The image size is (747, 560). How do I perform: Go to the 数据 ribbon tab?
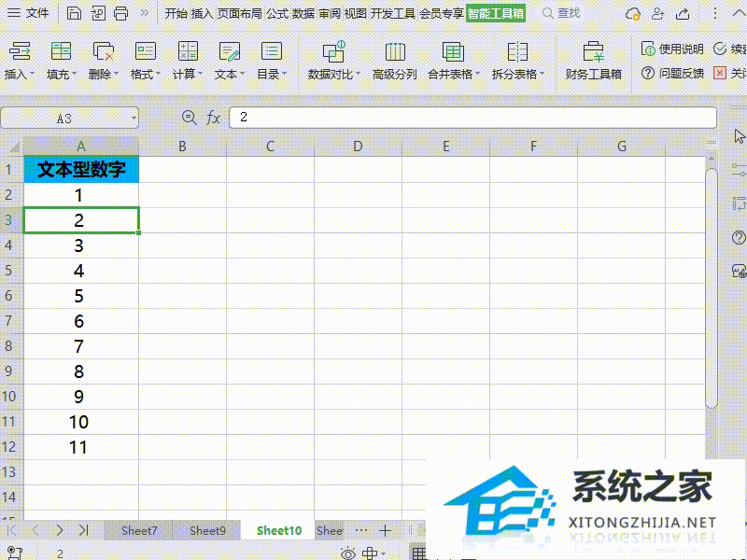303,13
